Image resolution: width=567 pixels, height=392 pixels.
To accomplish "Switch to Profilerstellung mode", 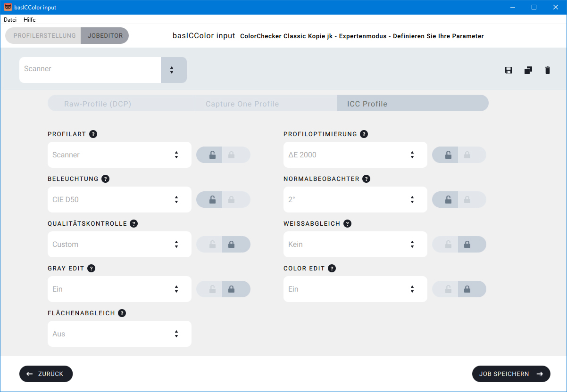I will [x=44, y=36].
